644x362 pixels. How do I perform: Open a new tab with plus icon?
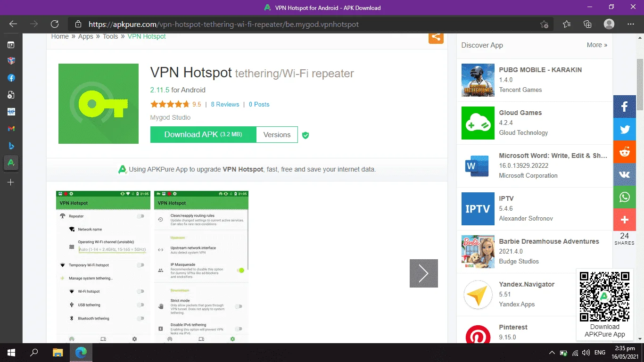pyautogui.click(x=11, y=182)
